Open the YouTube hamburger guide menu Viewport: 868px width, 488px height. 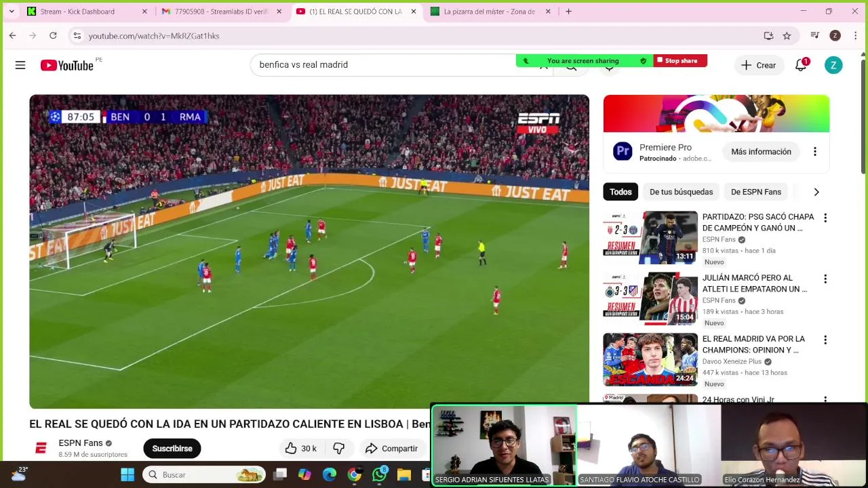pyautogui.click(x=20, y=65)
